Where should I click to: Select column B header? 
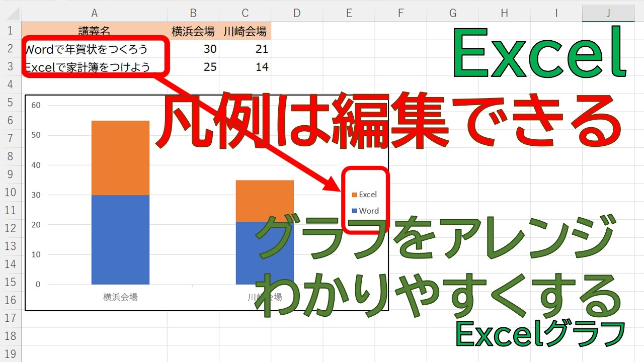193,13
